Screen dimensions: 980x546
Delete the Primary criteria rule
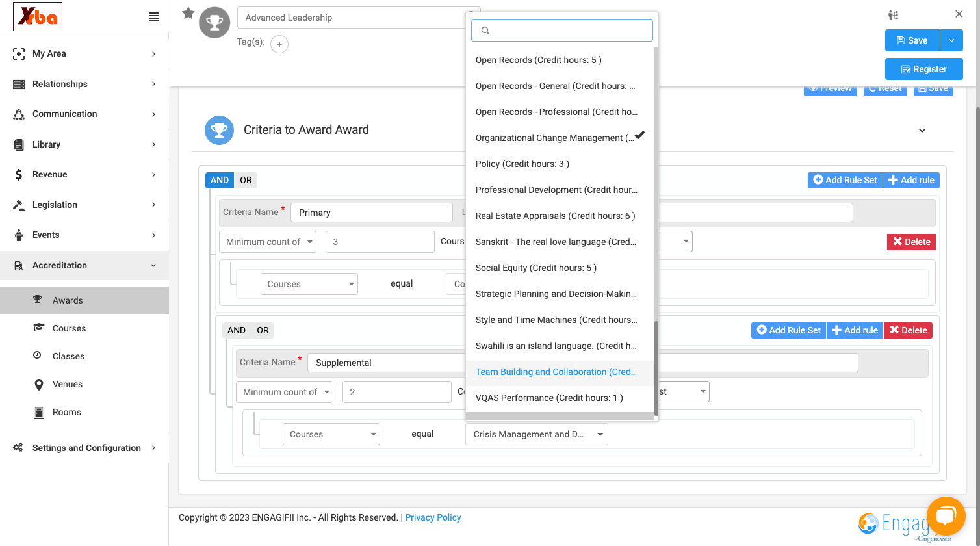point(911,242)
